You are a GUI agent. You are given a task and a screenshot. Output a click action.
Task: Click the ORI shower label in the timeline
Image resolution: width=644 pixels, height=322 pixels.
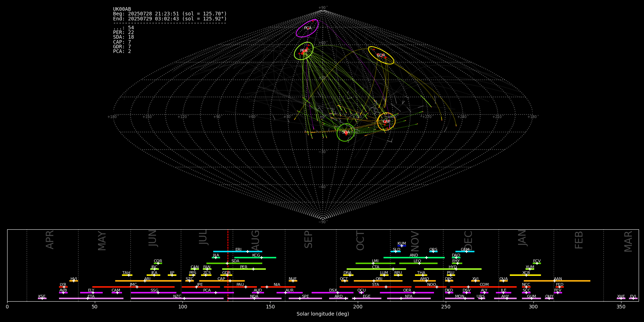379,279
